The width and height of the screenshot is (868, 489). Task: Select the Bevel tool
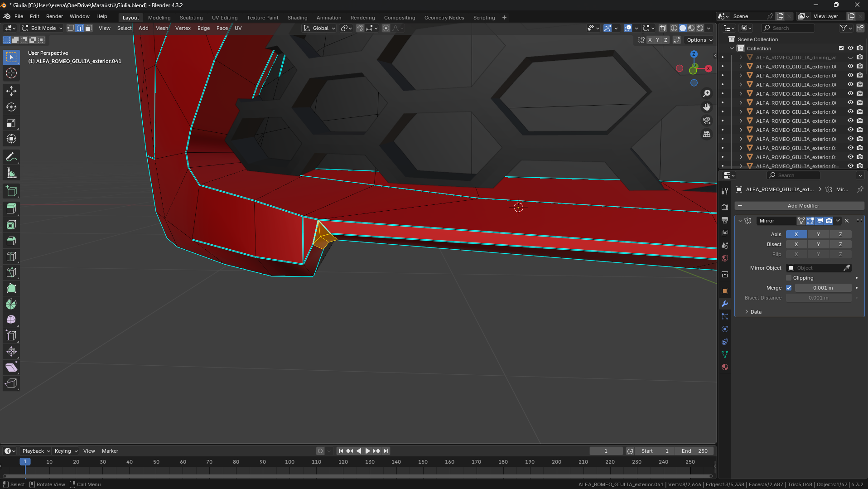click(11, 241)
